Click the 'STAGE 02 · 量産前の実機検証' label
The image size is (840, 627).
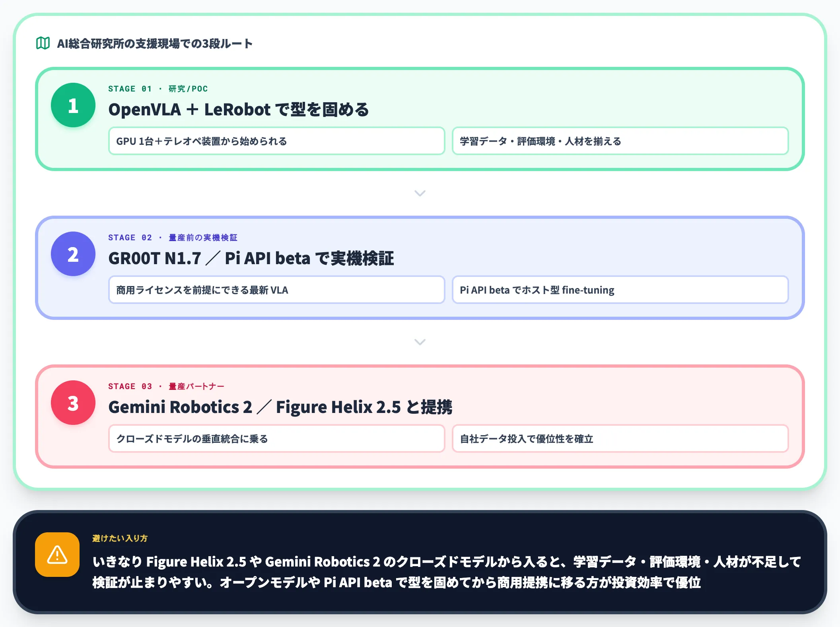[x=173, y=238]
